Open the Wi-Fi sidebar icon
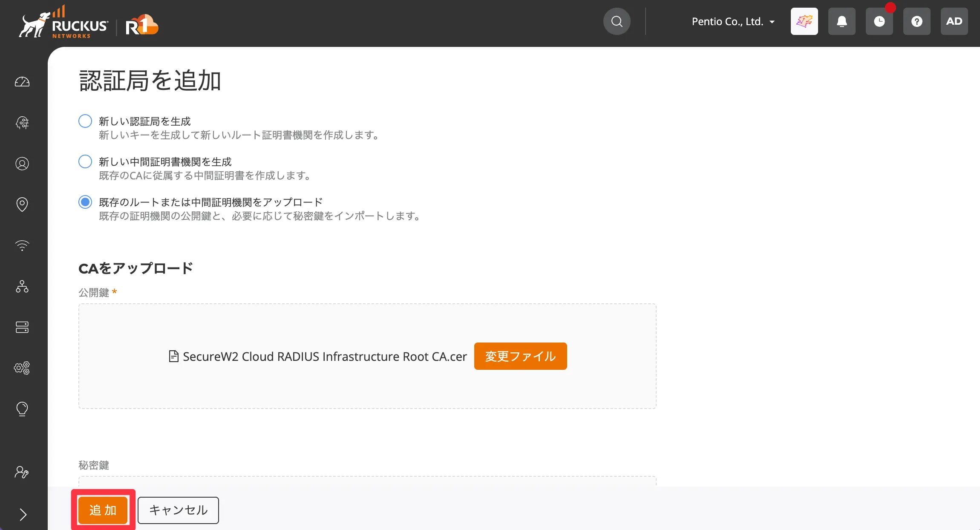This screenshot has height=530, width=980. tap(22, 245)
